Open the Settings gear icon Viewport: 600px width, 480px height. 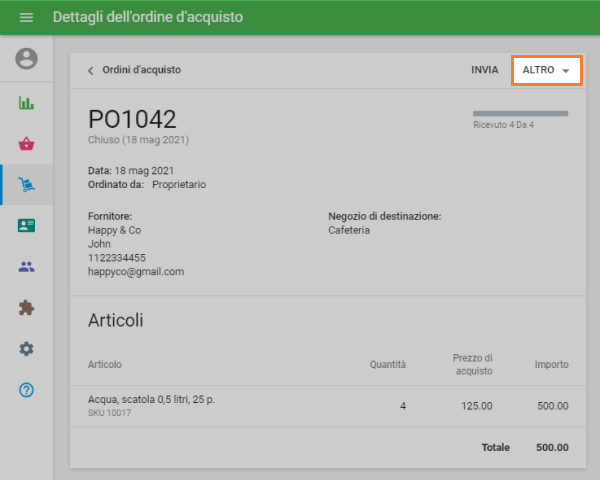(x=26, y=349)
